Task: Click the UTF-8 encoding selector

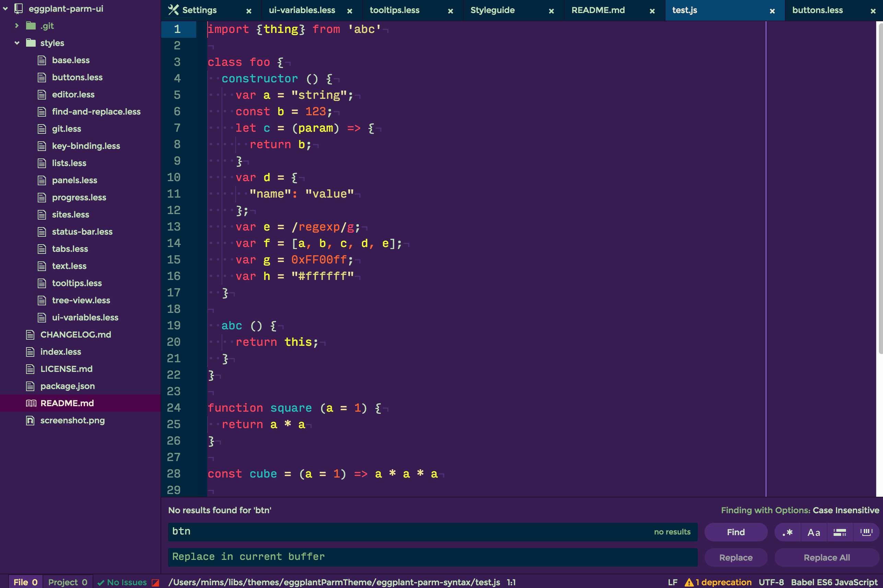Action: [x=771, y=582]
